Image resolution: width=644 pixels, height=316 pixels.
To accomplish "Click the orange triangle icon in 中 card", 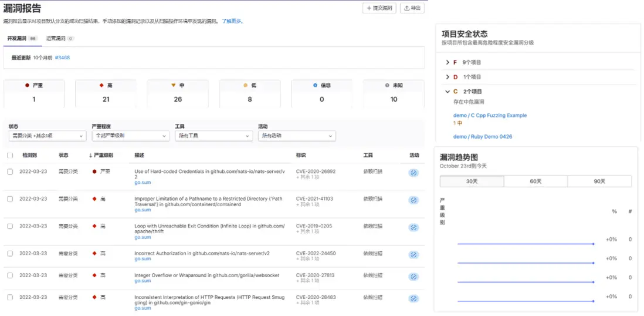I will tap(174, 86).
